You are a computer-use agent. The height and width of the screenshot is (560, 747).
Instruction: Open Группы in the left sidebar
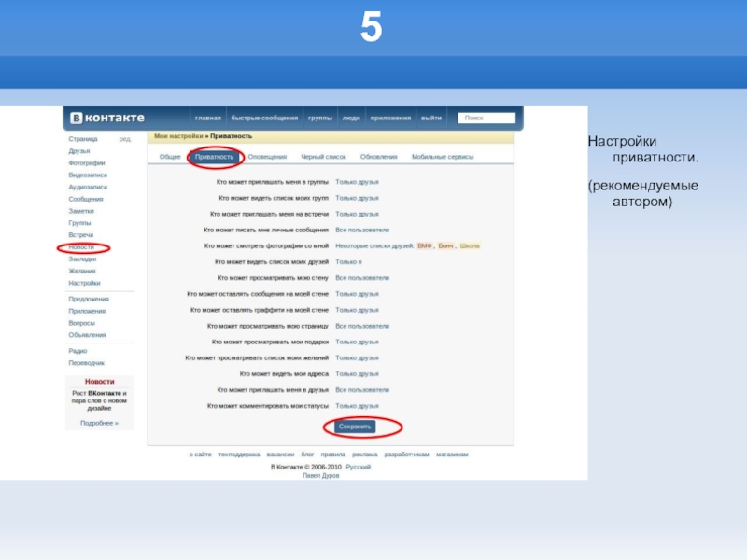[x=79, y=223]
